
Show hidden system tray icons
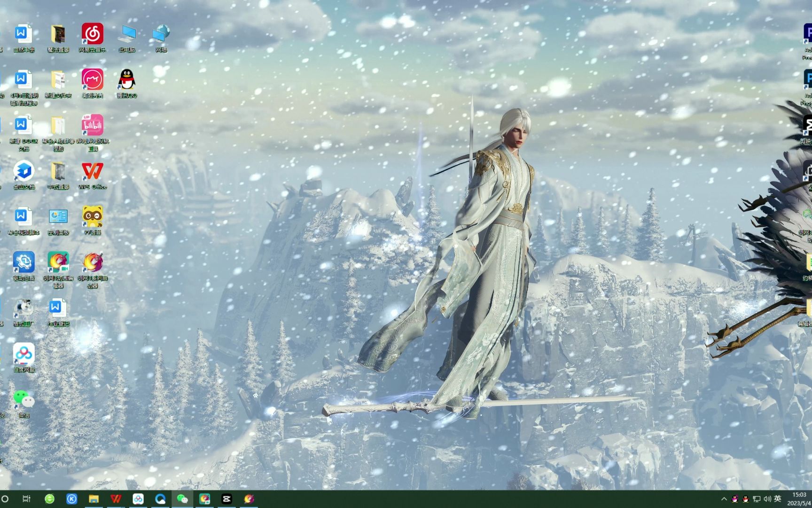pyautogui.click(x=724, y=499)
